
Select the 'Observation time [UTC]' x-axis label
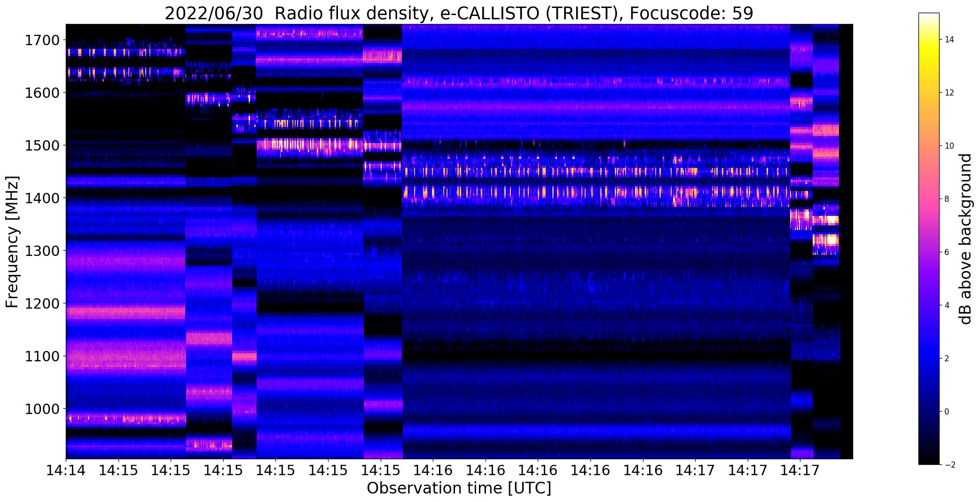(459, 488)
